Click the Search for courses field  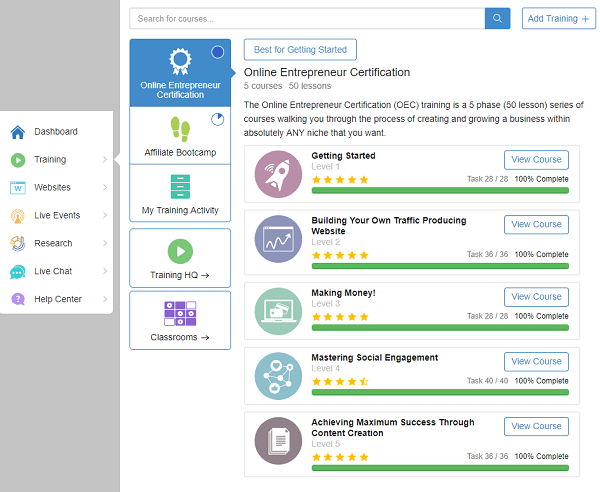(x=307, y=19)
